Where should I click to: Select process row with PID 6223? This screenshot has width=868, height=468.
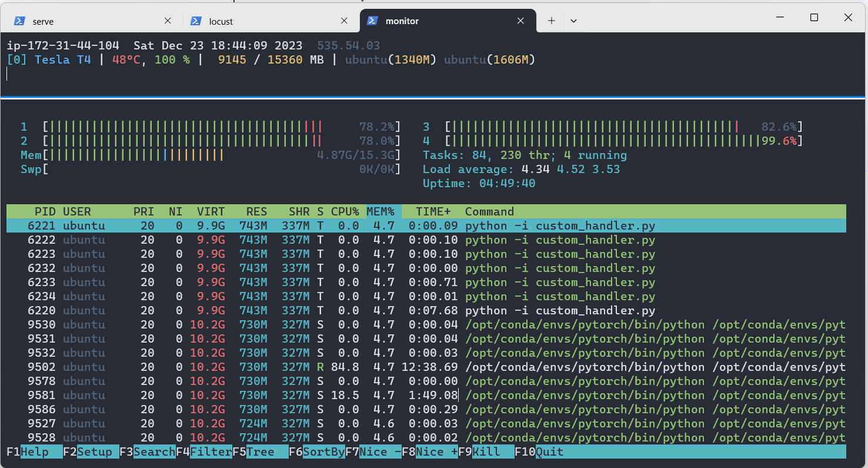coord(426,254)
